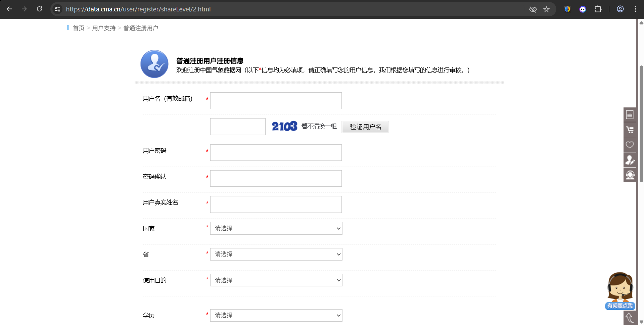Click the 学历 label
The image size is (644, 325).
149,316
